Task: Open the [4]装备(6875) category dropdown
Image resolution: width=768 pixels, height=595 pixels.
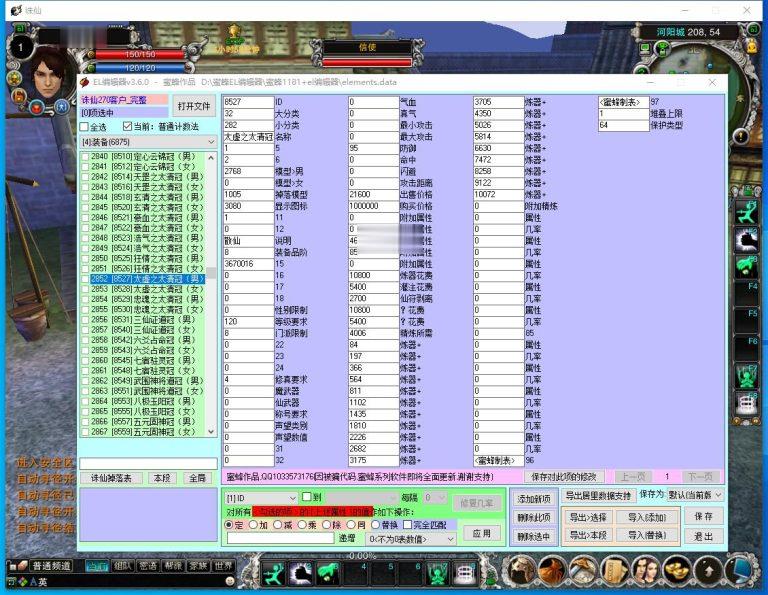Action: 148,142
